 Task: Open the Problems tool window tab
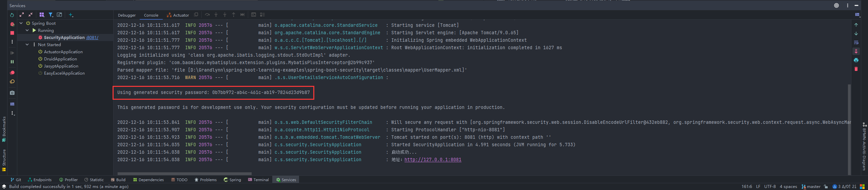(205, 180)
